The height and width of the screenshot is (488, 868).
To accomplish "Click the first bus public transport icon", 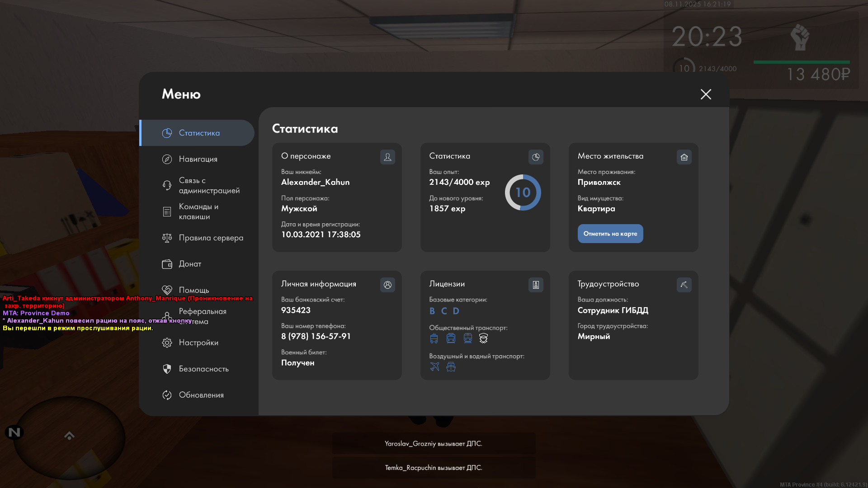I will (x=434, y=338).
